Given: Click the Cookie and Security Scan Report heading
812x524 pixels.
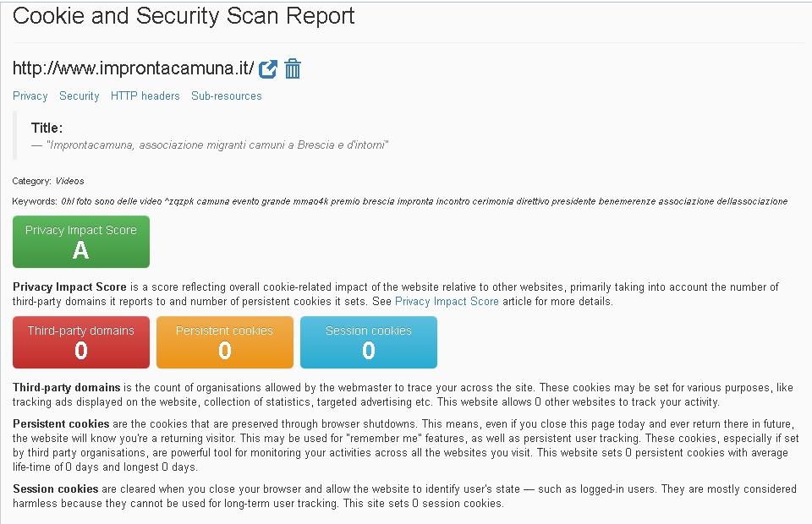Looking at the screenshot, I should (184, 15).
